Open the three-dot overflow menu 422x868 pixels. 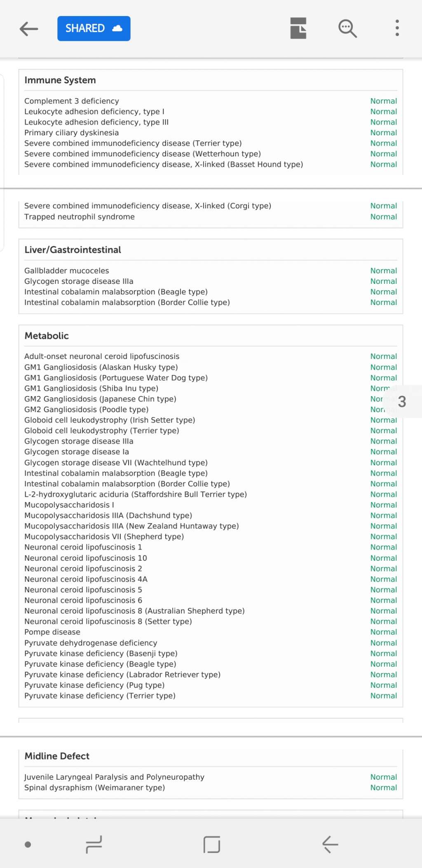click(x=397, y=28)
